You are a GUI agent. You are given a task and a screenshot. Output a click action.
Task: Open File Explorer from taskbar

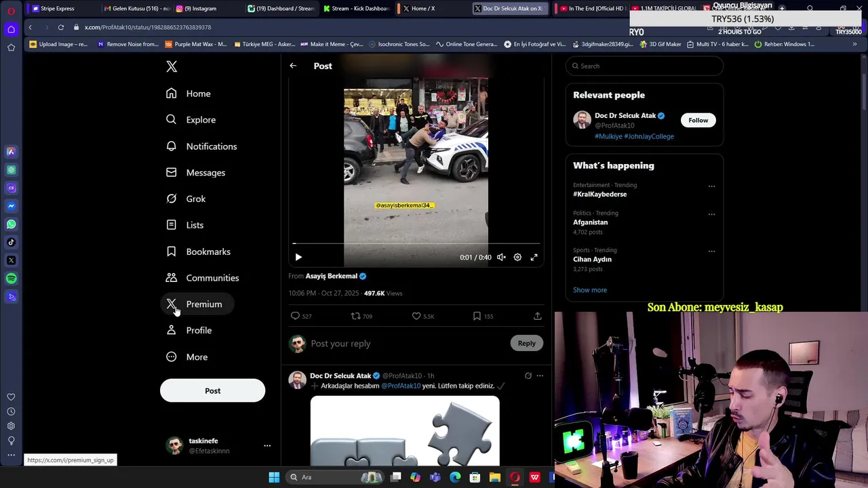495,477
